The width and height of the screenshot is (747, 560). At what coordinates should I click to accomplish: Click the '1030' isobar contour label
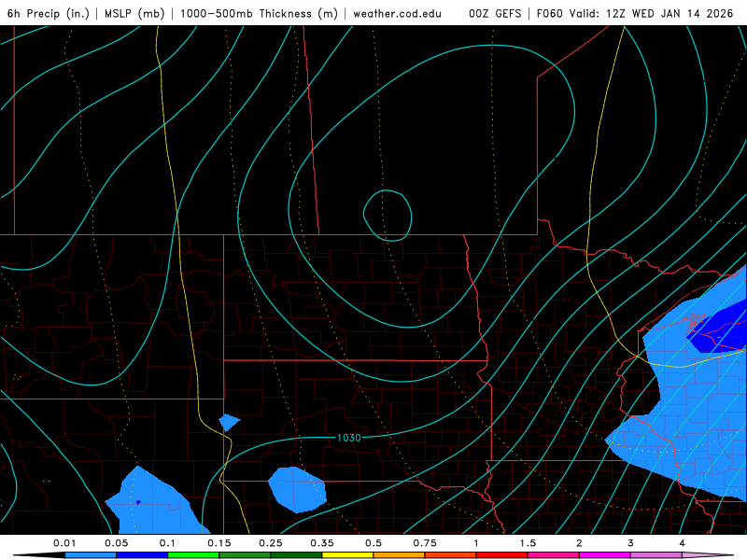pos(348,438)
